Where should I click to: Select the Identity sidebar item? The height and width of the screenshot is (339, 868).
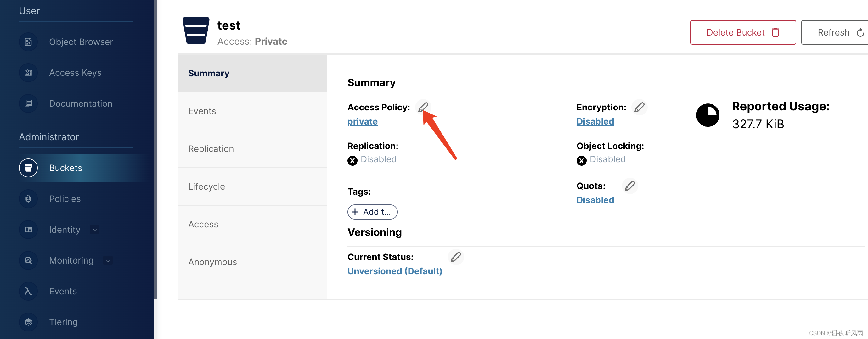click(64, 229)
